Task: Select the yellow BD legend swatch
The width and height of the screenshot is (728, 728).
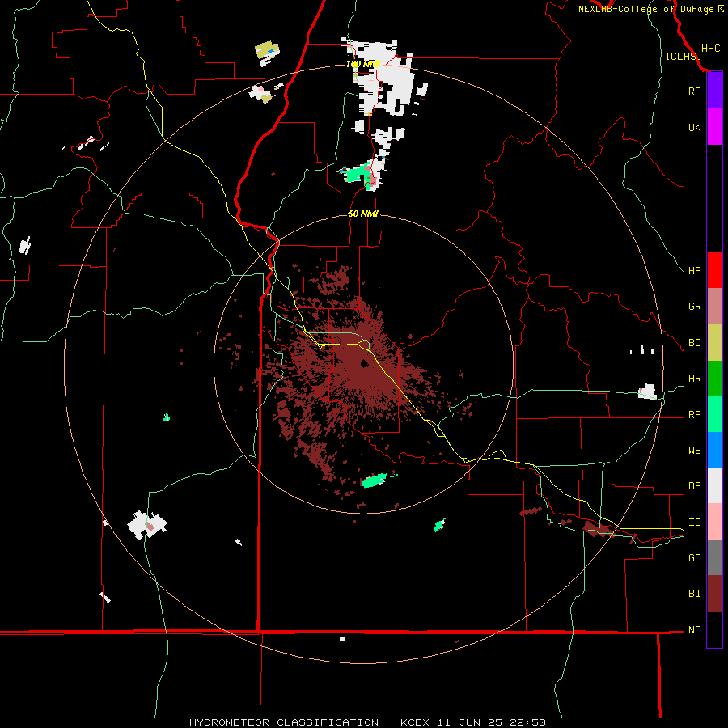Action: (714, 342)
